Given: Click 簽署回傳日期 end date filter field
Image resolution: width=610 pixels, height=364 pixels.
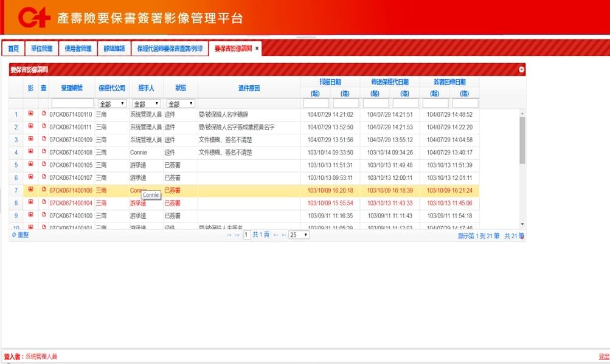Looking at the screenshot, I should [465, 103].
